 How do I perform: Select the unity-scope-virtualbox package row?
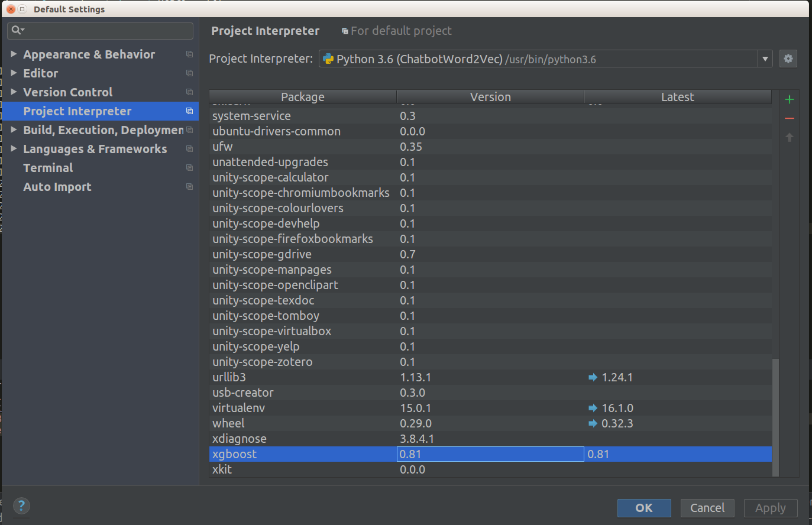(x=490, y=331)
